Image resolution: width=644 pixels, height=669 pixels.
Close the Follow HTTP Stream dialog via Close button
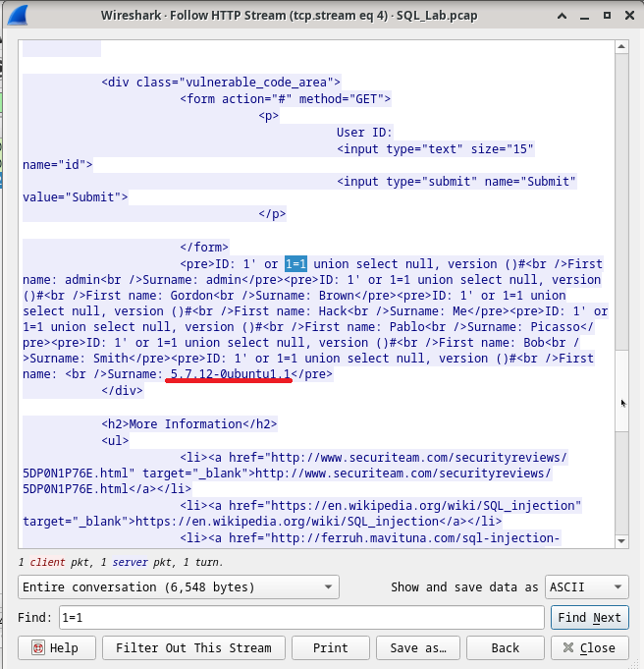590,647
